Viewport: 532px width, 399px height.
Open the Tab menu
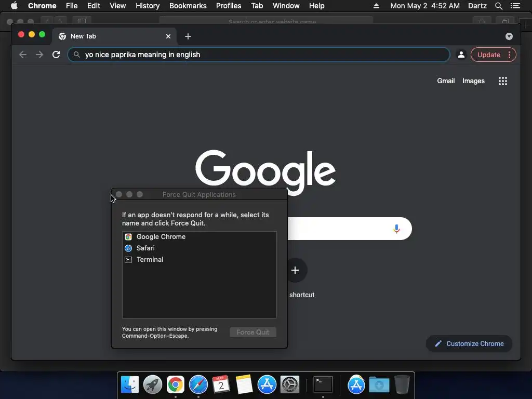coord(257,6)
